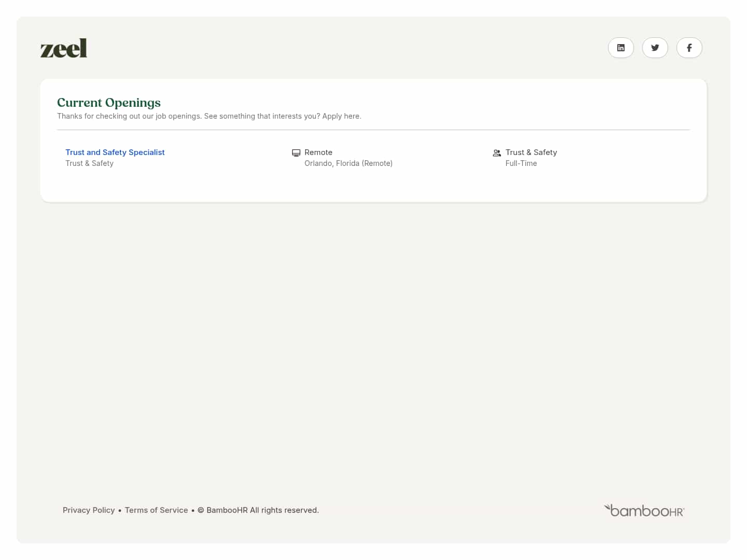
Task: Click the department people icon
Action: pyautogui.click(x=497, y=153)
